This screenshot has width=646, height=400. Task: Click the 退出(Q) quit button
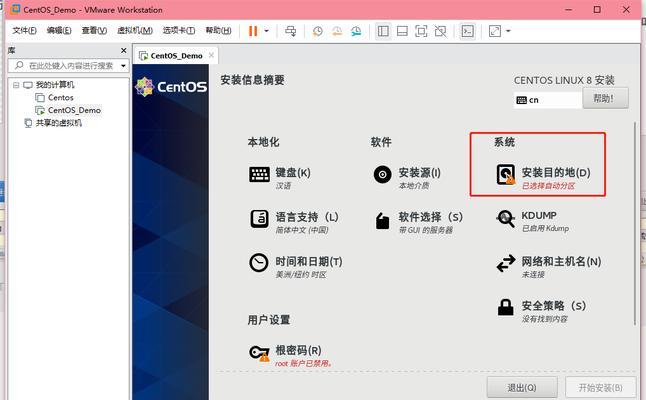coord(522,388)
